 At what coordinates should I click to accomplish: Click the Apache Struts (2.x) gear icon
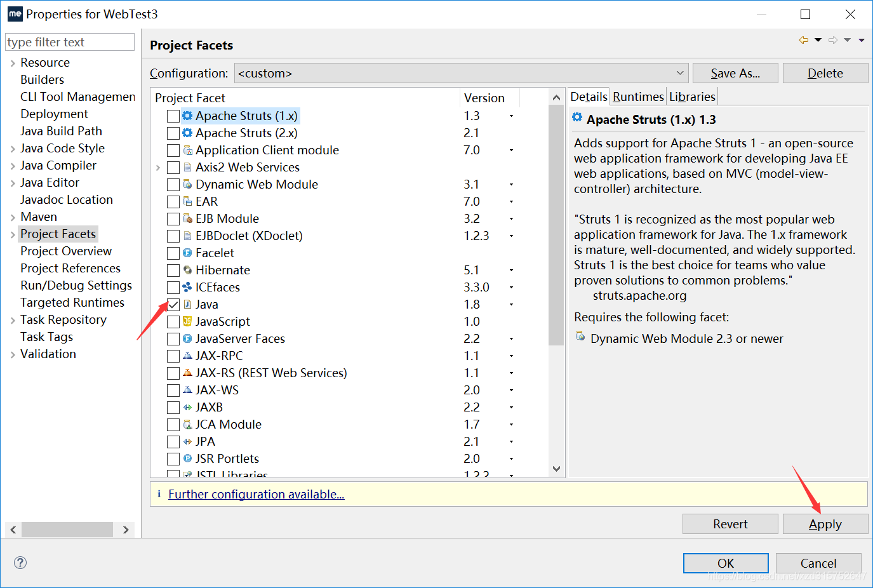(187, 133)
